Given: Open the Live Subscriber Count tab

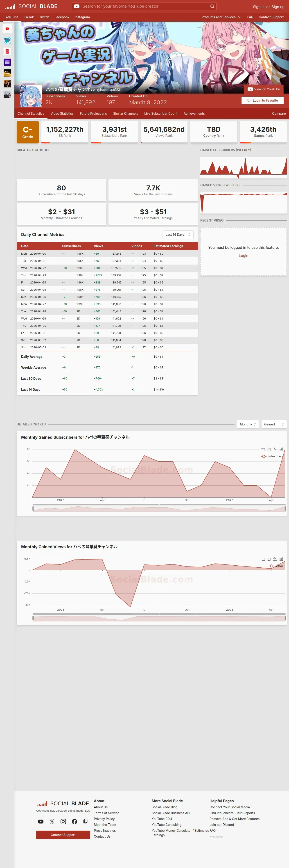Looking at the screenshot, I should [161, 114].
